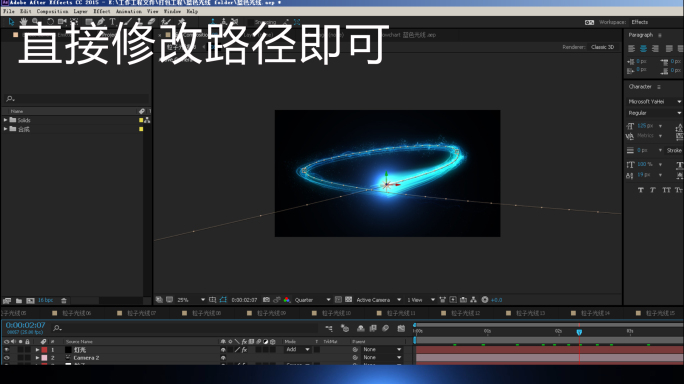Take a snapshot with camera icon

266,300
